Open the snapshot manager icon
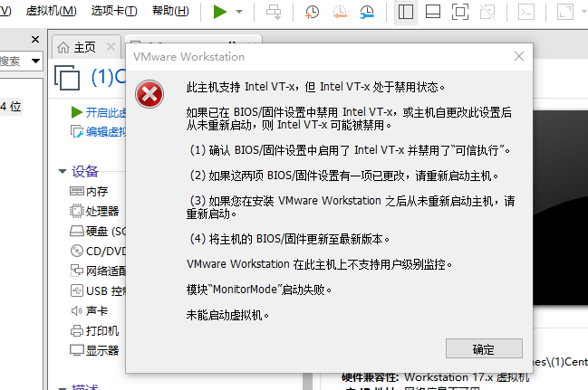The height and width of the screenshot is (390, 588). (x=366, y=12)
